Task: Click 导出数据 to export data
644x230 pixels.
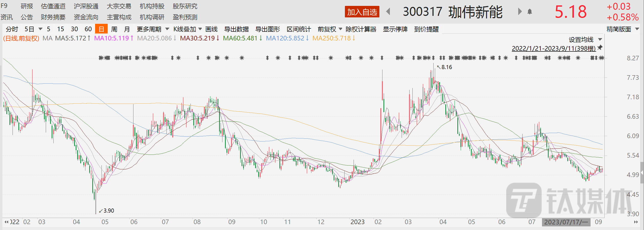Action: [x=236, y=29]
